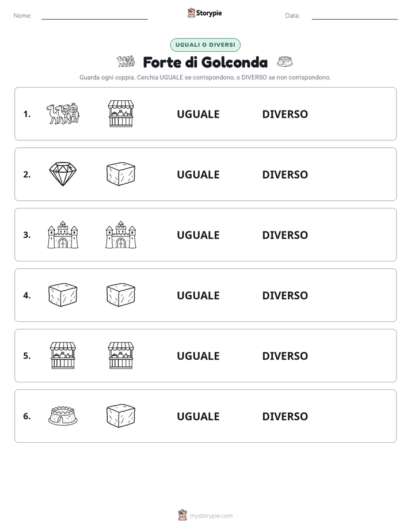Click the Storypie logo at top
Image resolution: width=411 pixels, height=532 pixels.
tap(205, 13)
